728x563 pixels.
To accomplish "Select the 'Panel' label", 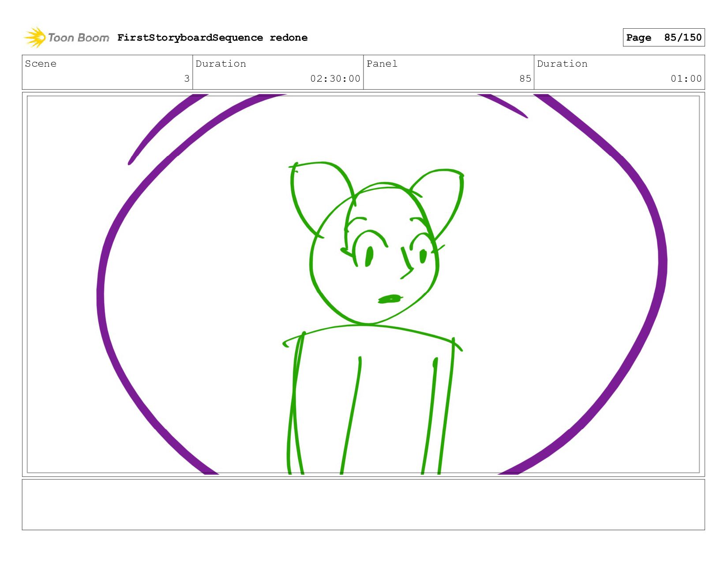I will 382,64.
